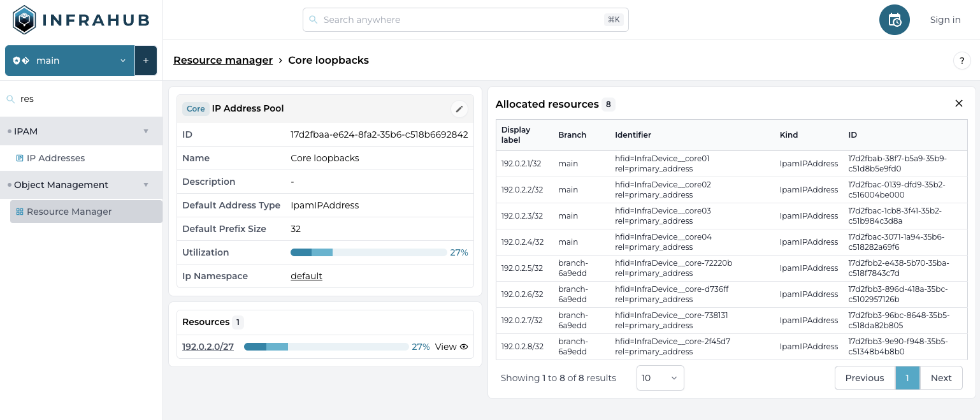Click the Infrahub logo icon
The image size is (980, 420).
coord(24,20)
